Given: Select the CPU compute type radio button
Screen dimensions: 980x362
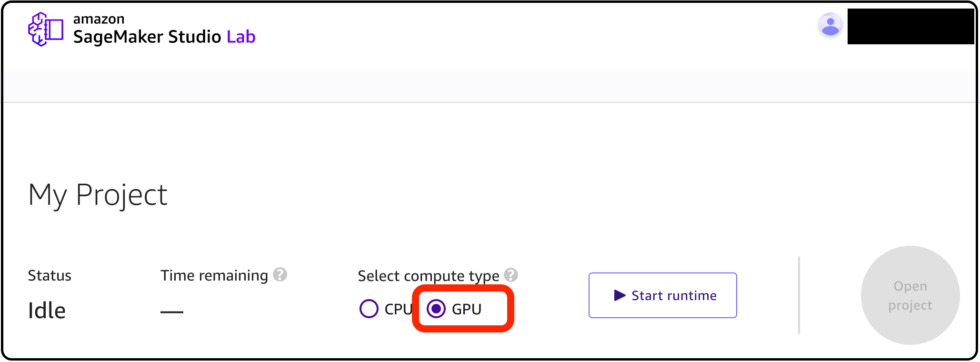Looking at the screenshot, I should pos(369,309).
